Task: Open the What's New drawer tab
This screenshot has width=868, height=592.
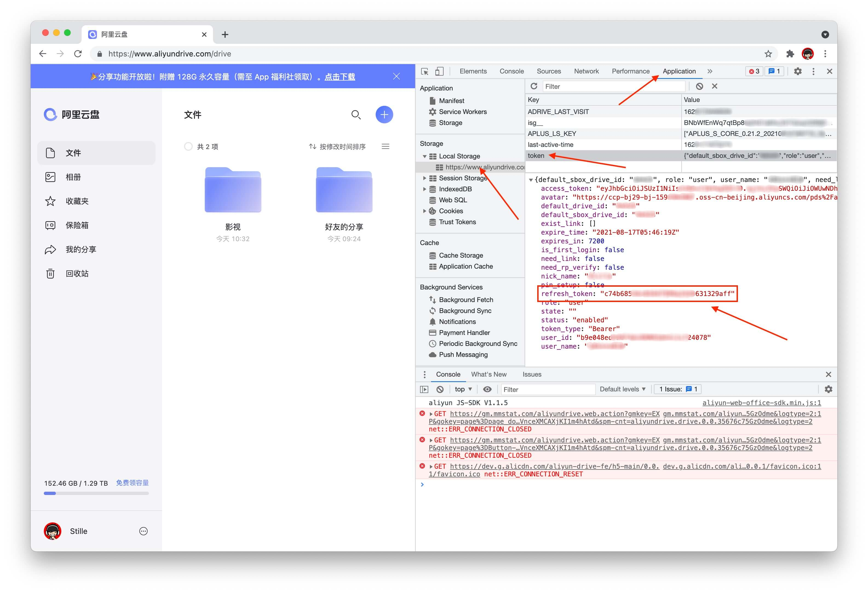Action: (488, 374)
